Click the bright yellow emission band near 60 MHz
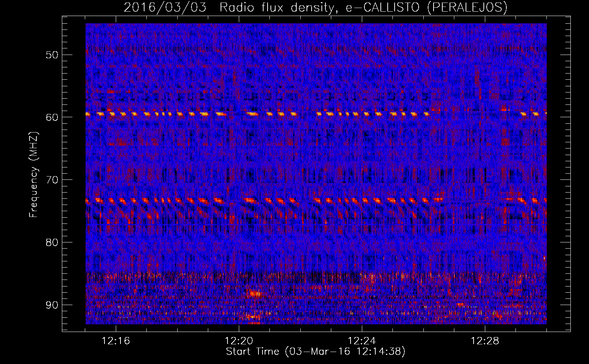Viewport: 589px width, 364px height. tap(316, 114)
